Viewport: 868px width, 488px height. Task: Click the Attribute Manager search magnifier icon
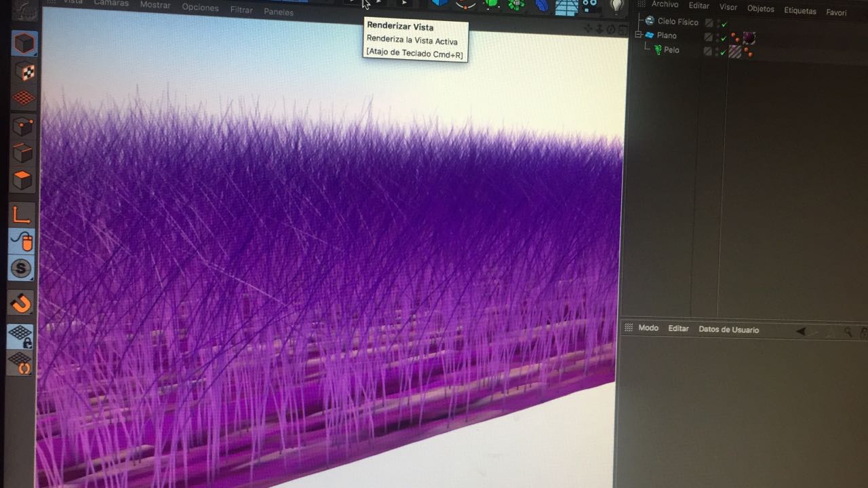tap(848, 332)
